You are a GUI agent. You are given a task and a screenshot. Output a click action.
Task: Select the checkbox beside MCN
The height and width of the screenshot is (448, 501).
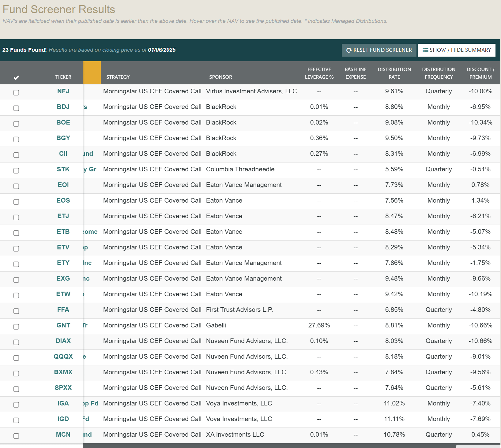click(16, 436)
